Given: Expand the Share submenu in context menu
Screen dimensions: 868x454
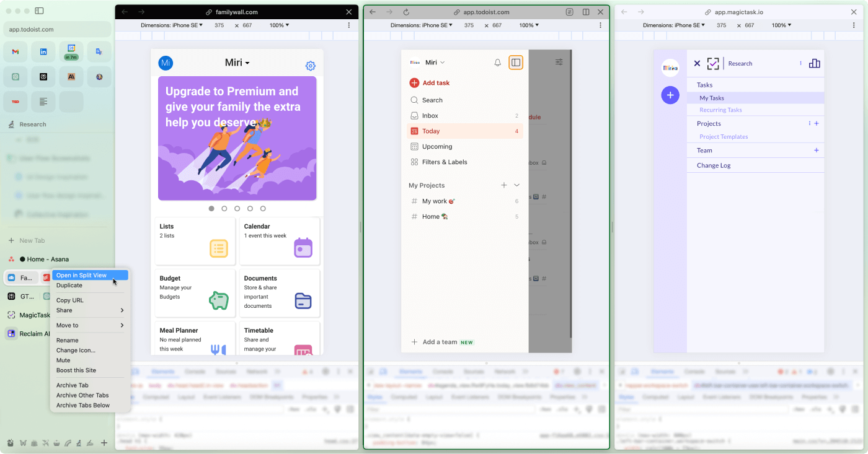Looking at the screenshot, I should pyautogui.click(x=90, y=310).
